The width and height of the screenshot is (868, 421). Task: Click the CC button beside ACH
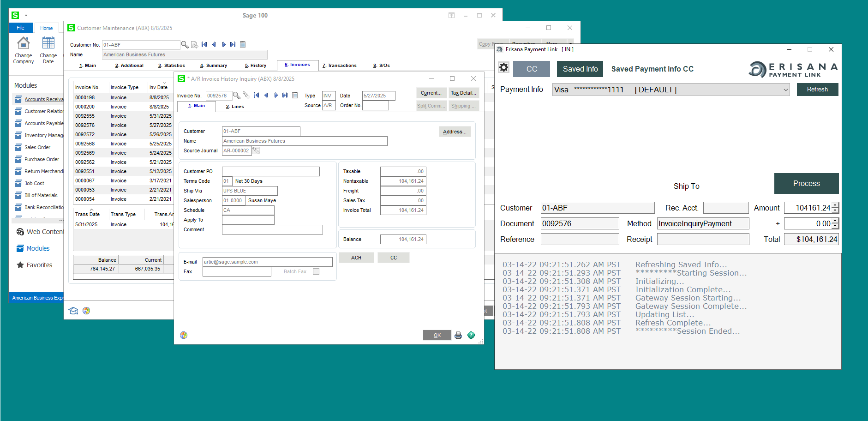(394, 258)
